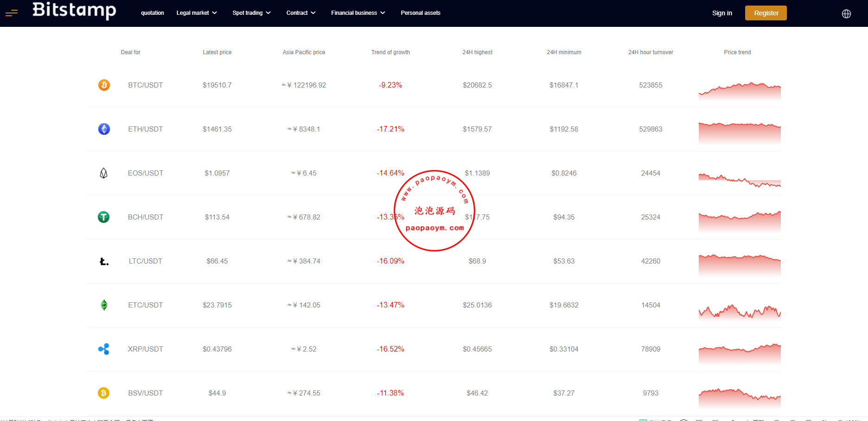
Task: Open the BTC/USDT trading pair
Action: pos(146,85)
